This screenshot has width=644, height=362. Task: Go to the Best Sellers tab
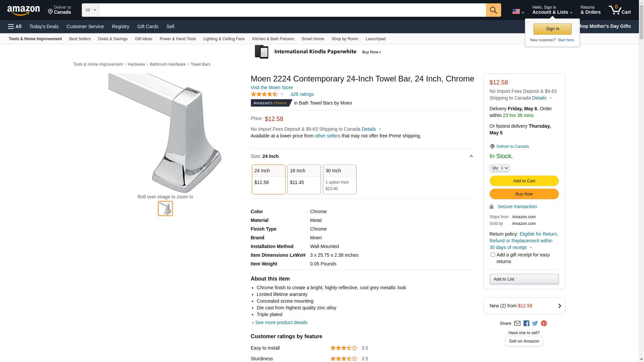tap(80, 39)
